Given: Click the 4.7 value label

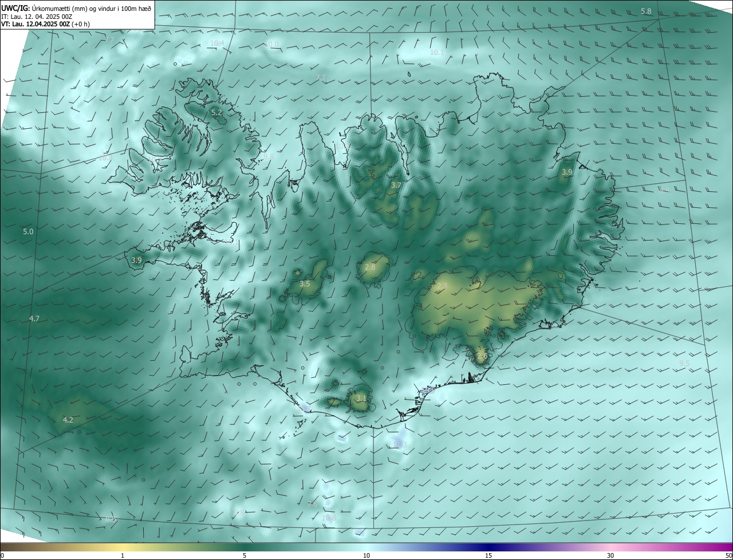Looking at the screenshot, I should 34,318.
